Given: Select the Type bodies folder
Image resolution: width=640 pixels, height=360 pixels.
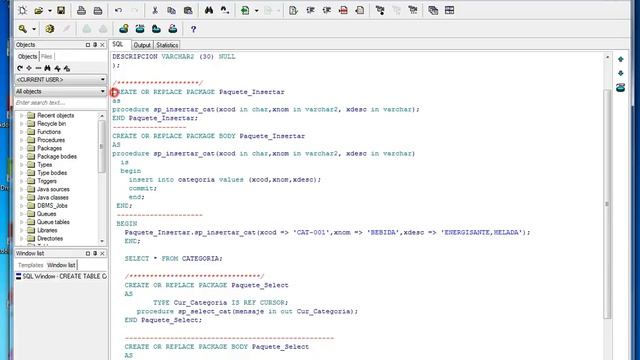Looking at the screenshot, I should (52, 173).
